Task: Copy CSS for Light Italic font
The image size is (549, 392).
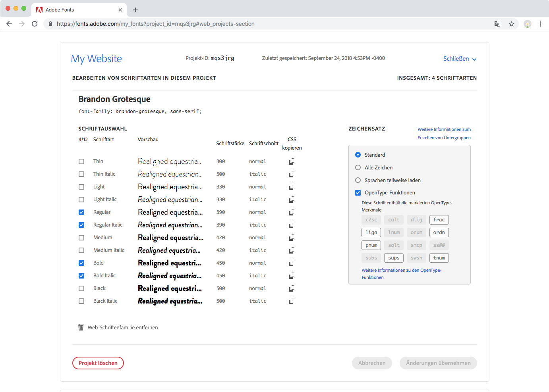Action: coord(292,200)
